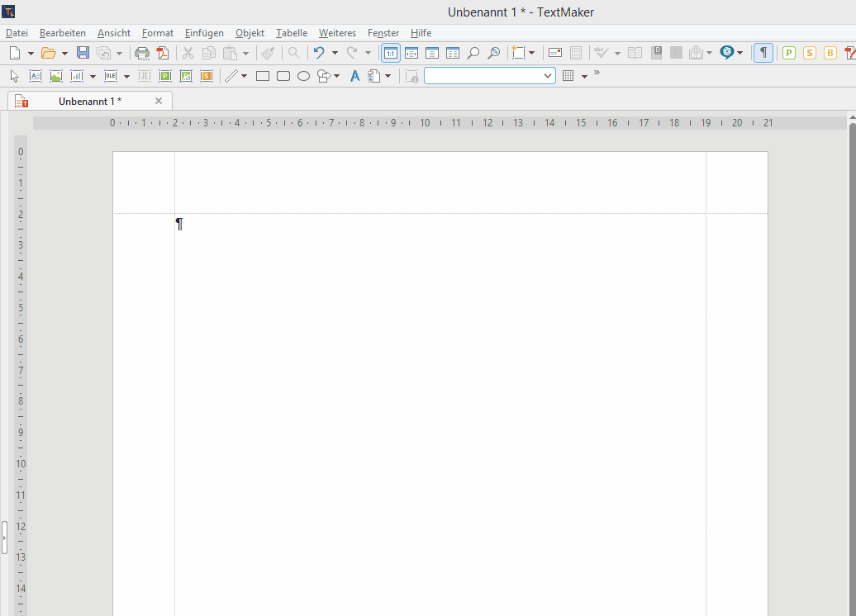Click the Save document icon
The height and width of the screenshot is (616, 856).
(83, 53)
